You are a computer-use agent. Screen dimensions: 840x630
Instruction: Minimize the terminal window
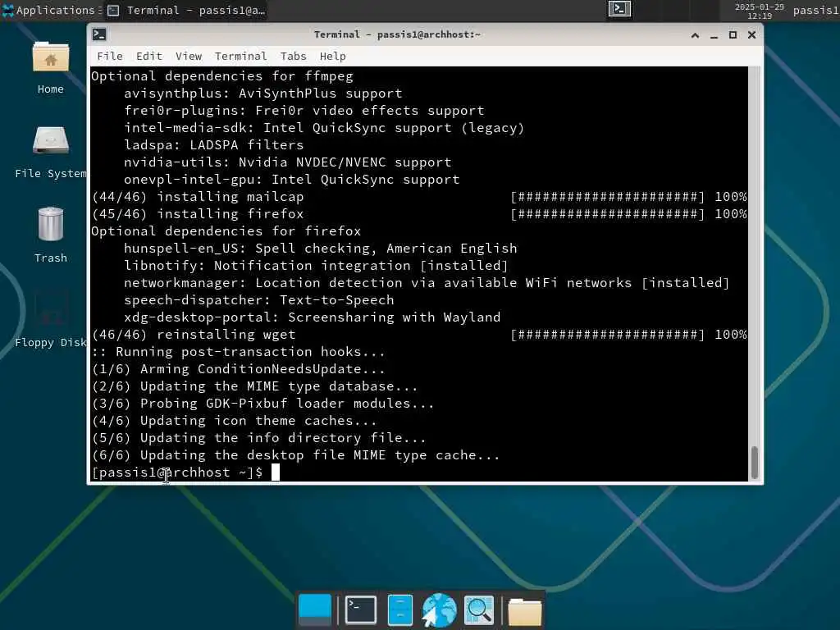pyautogui.click(x=714, y=34)
